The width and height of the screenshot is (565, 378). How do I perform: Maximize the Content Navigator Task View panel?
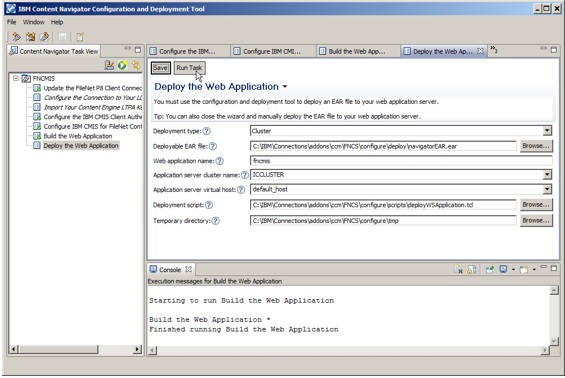click(x=138, y=49)
